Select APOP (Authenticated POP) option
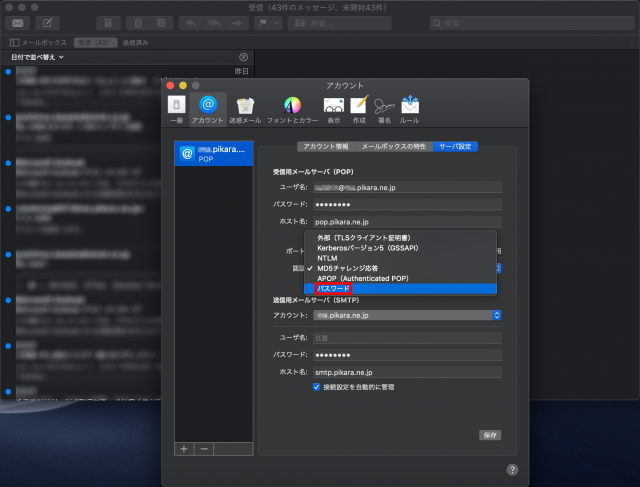The image size is (640, 487). pos(363,278)
